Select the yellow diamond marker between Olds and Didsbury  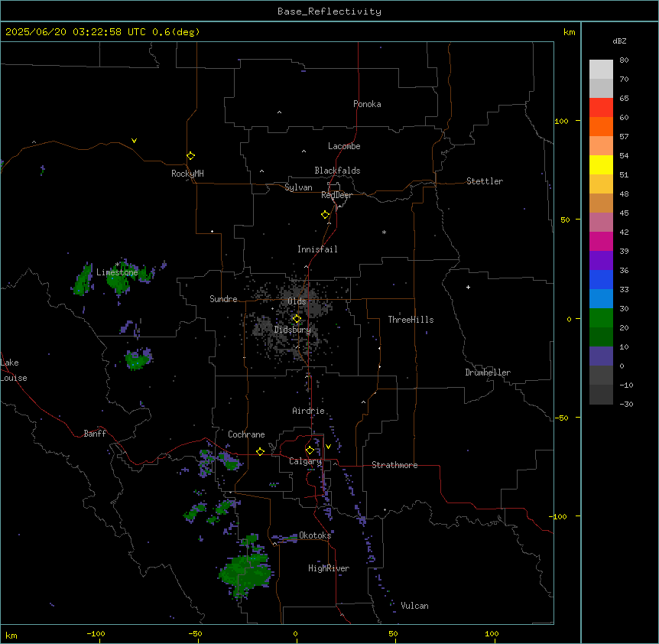pyautogui.click(x=297, y=319)
